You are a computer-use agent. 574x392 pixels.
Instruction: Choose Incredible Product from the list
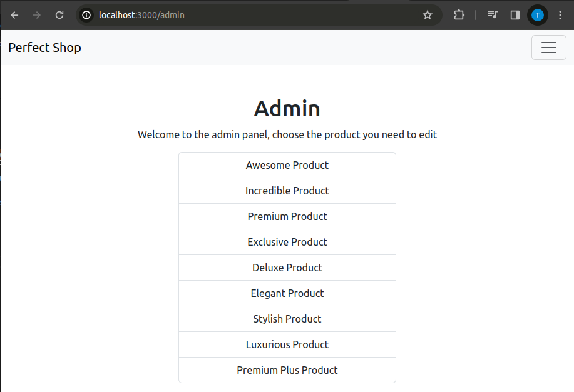287,191
